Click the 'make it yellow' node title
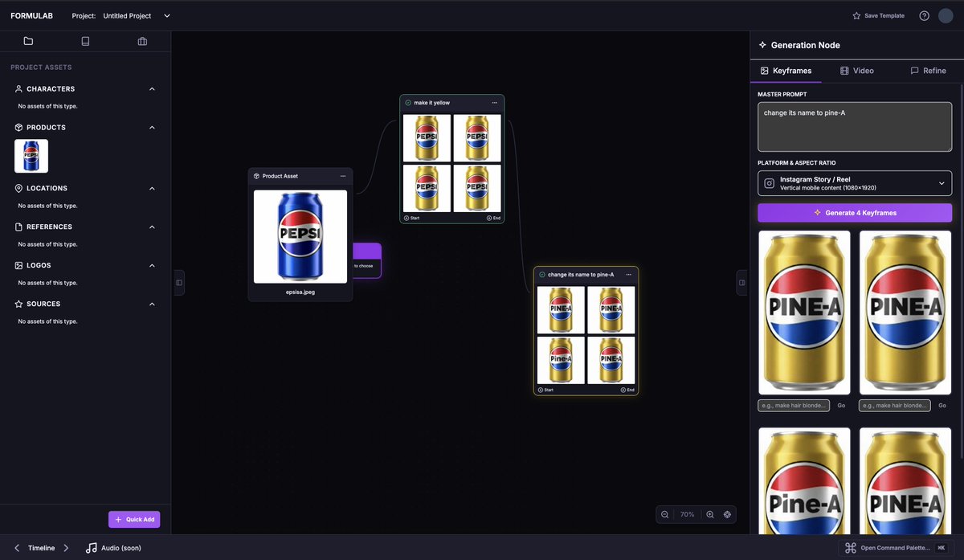 pyautogui.click(x=432, y=103)
